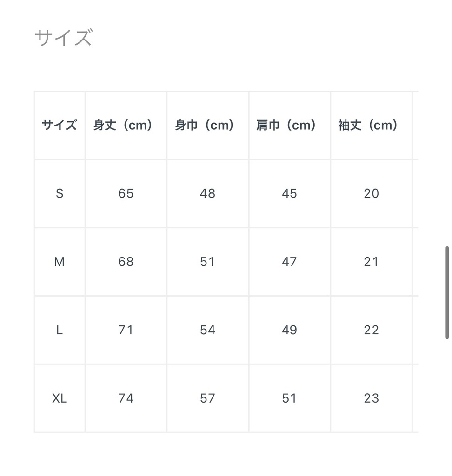Click the 身丈 value 74 for size XL
This screenshot has height=476, width=452.
point(126,398)
